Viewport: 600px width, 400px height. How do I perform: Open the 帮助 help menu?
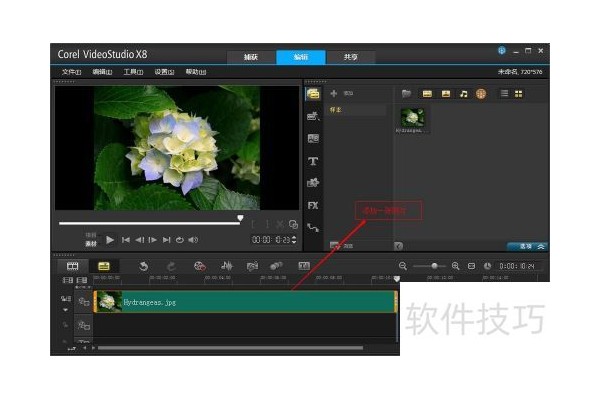pyautogui.click(x=196, y=72)
